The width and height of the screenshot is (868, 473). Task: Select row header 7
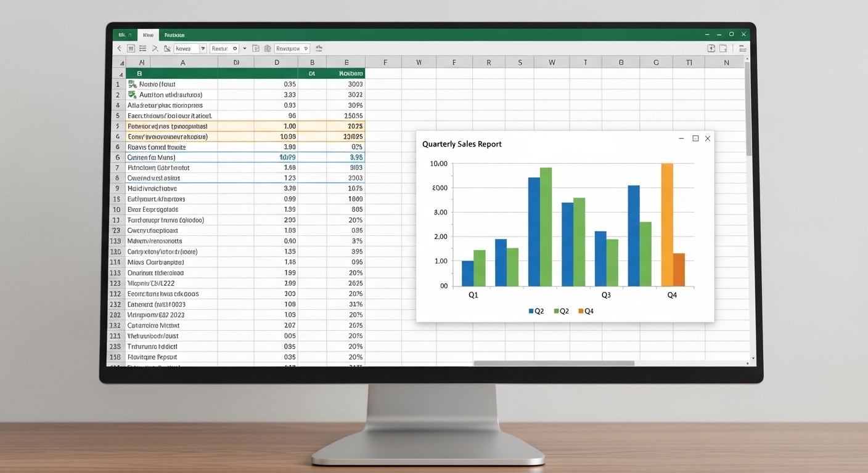pyautogui.click(x=117, y=168)
